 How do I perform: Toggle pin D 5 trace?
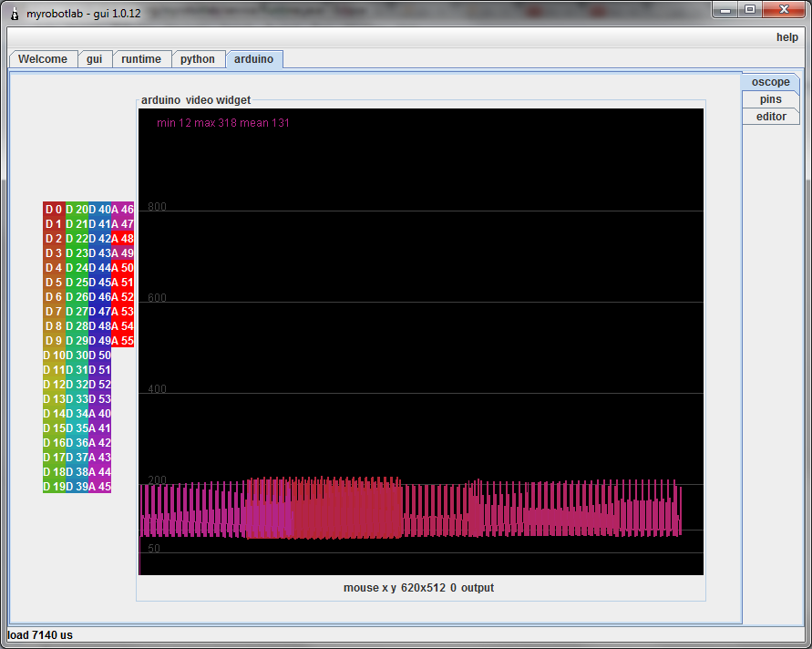(54, 283)
